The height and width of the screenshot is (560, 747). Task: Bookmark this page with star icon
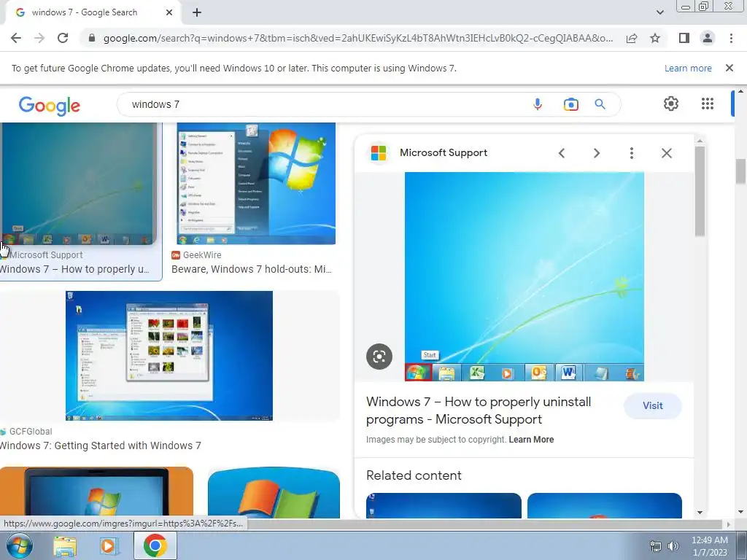(x=655, y=38)
